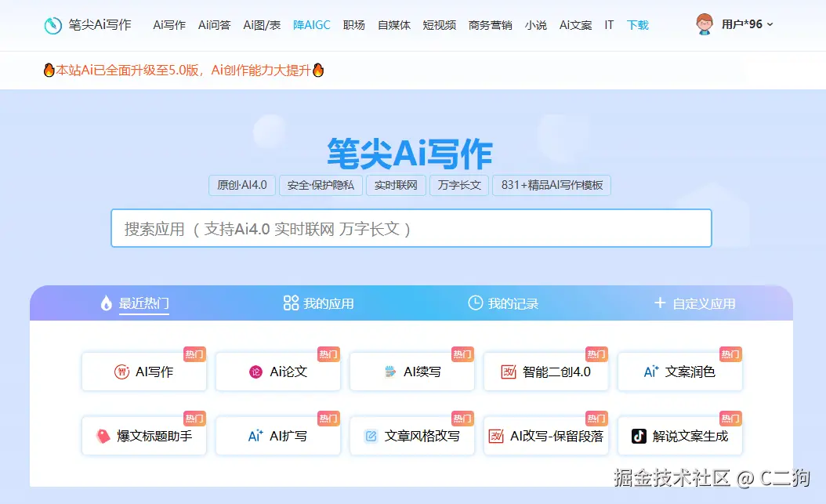Click the 热门 badge on Ai论文 card
The width and height of the screenshot is (826, 504).
328,354
